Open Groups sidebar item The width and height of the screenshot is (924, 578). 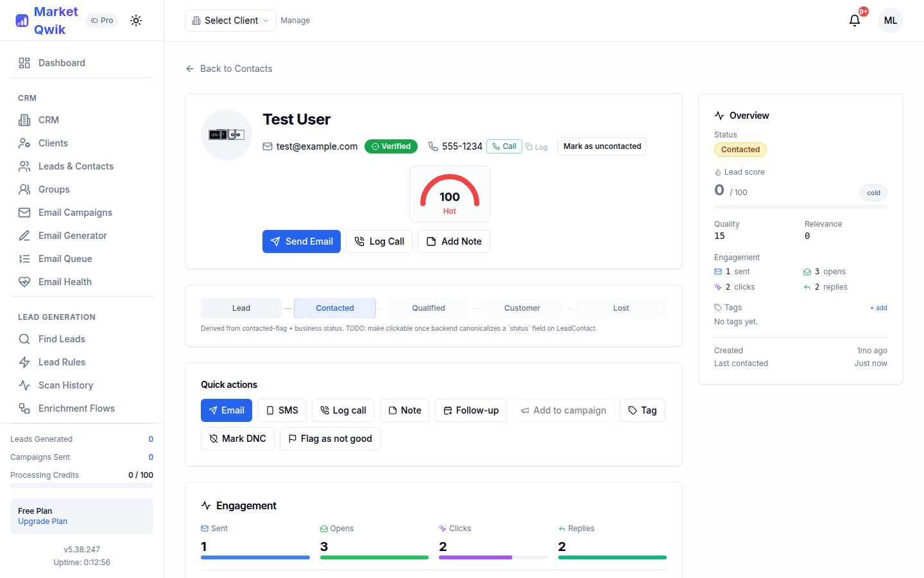tap(81, 189)
